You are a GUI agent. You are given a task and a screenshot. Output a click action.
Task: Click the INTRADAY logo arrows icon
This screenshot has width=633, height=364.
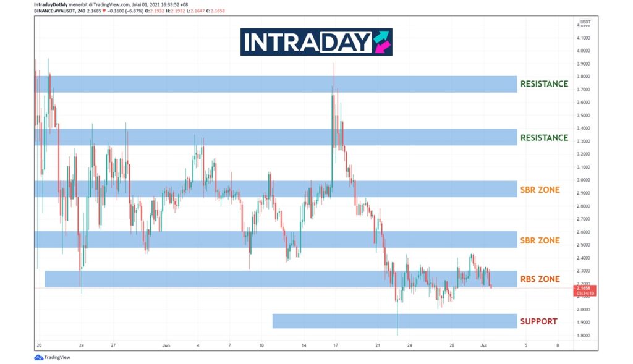tap(382, 41)
